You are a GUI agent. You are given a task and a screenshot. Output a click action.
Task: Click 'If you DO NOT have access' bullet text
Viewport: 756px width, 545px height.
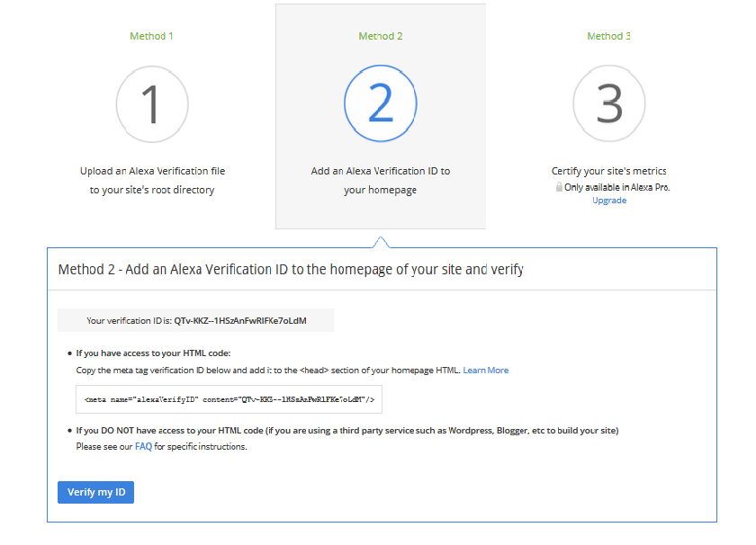pyautogui.click(x=347, y=430)
